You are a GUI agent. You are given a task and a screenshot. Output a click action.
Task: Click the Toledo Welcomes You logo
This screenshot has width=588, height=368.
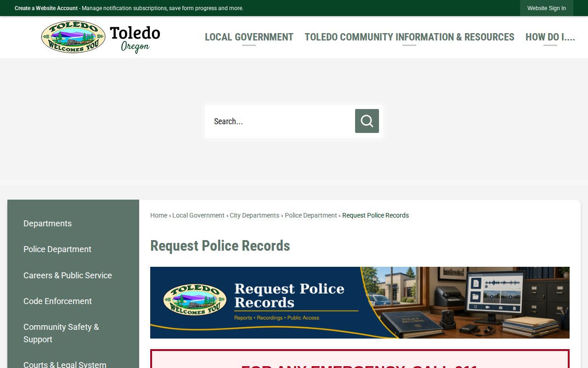[x=101, y=37]
